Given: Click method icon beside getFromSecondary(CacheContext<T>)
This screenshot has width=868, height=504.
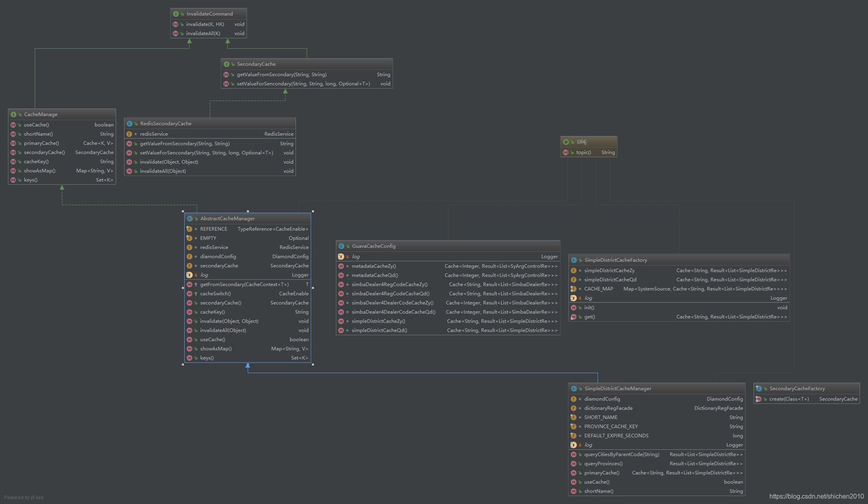Looking at the screenshot, I should [x=189, y=285].
